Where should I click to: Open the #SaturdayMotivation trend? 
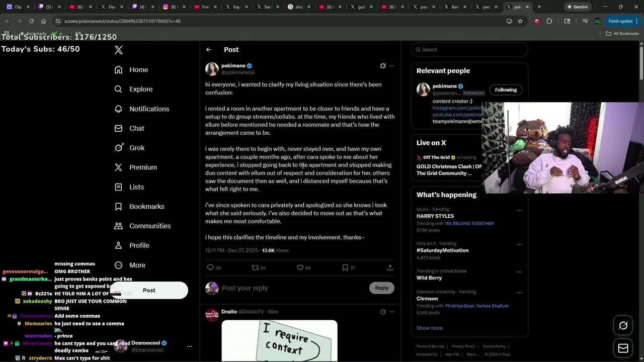(x=442, y=250)
